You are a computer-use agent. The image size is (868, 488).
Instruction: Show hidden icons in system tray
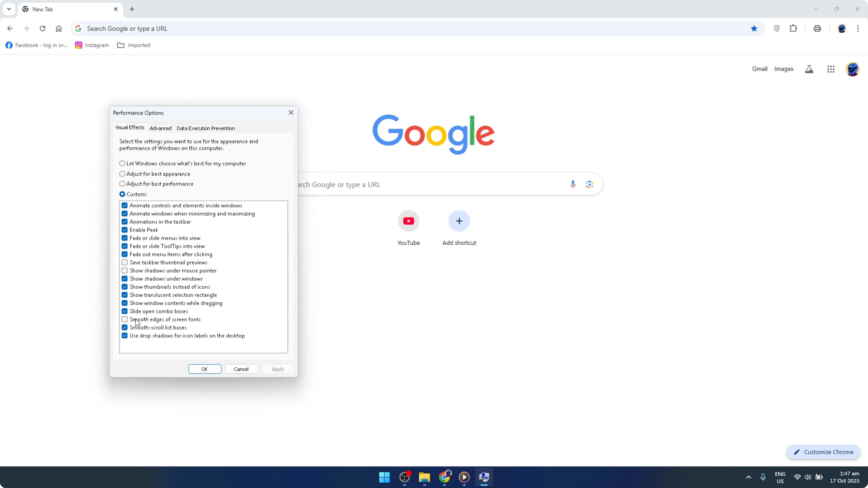click(x=748, y=477)
